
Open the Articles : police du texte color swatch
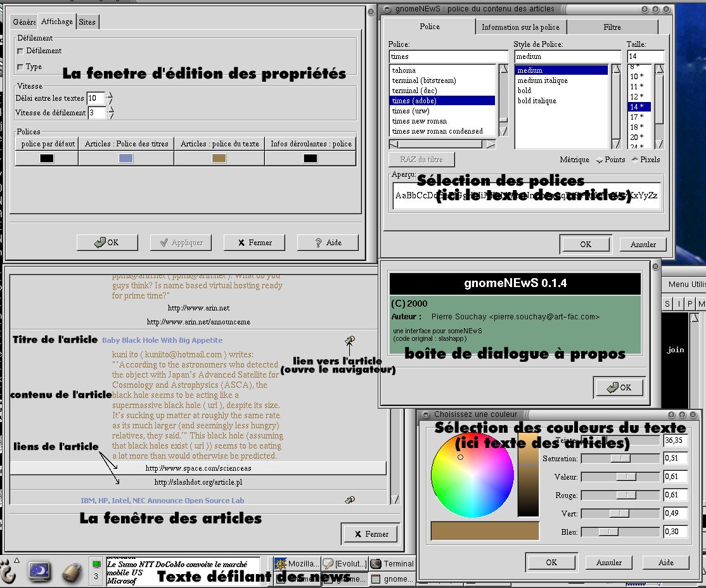click(x=219, y=158)
